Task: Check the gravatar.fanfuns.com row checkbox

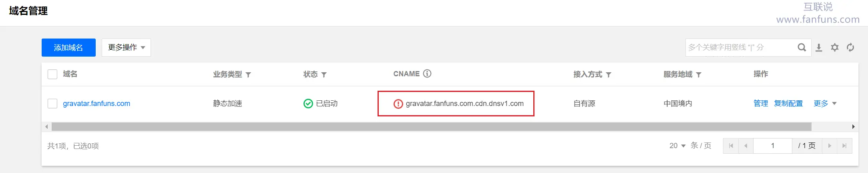Action: [x=52, y=104]
